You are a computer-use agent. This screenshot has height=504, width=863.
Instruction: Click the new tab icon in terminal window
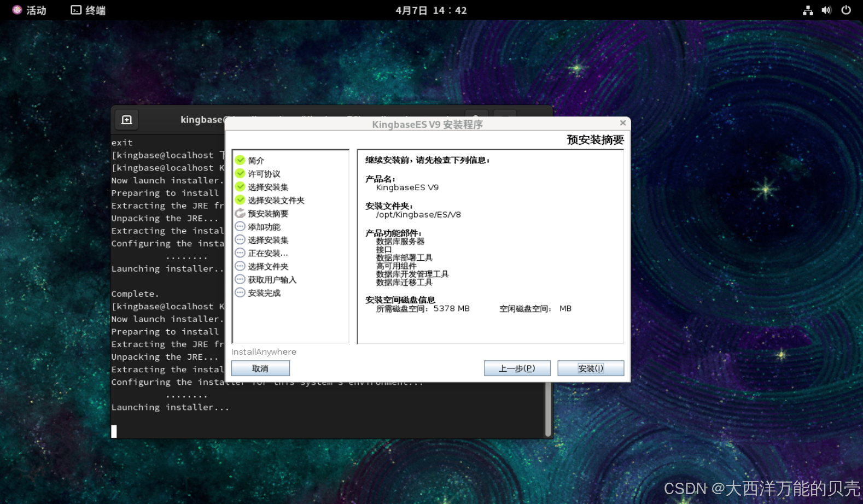tap(127, 120)
